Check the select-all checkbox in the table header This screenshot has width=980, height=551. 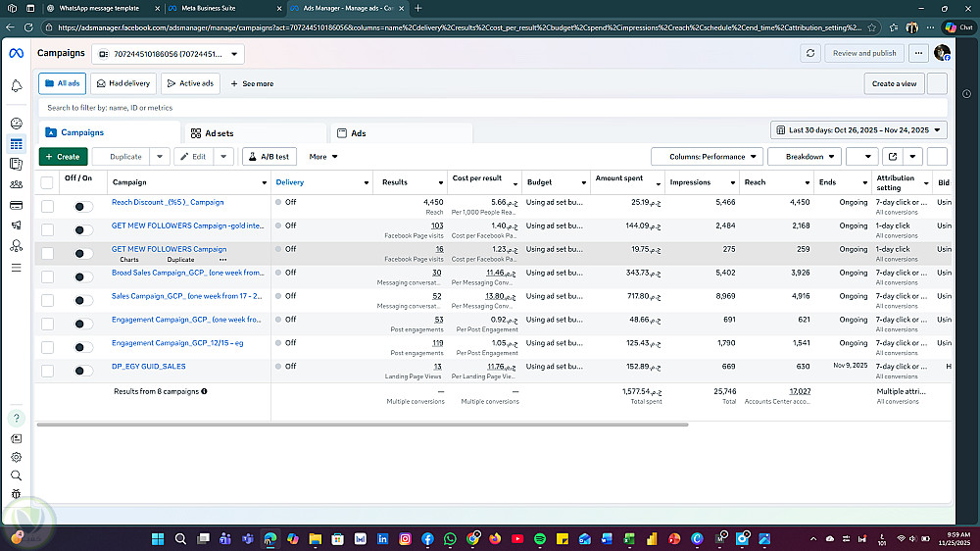[x=47, y=182]
